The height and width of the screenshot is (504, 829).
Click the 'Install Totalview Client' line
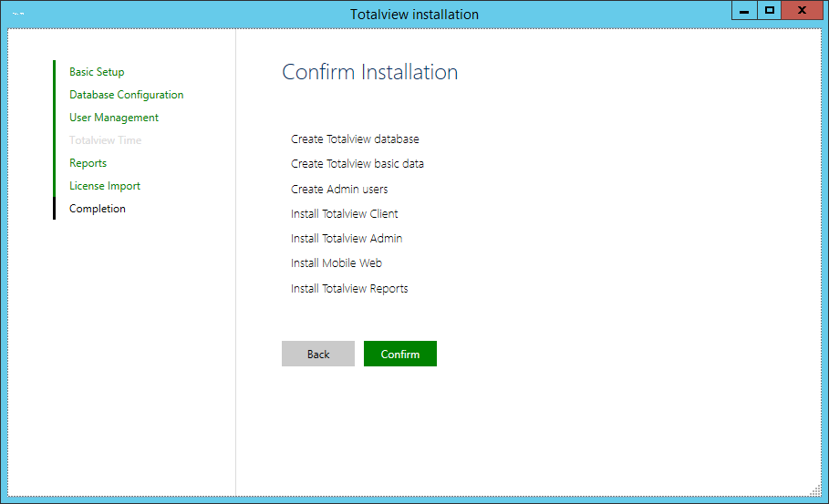pyautogui.click(x=344, y=213)
